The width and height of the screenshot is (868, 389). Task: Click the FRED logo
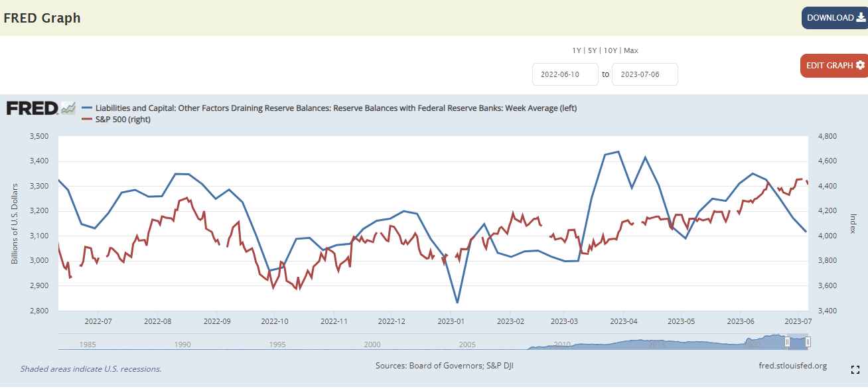point(41,108)
